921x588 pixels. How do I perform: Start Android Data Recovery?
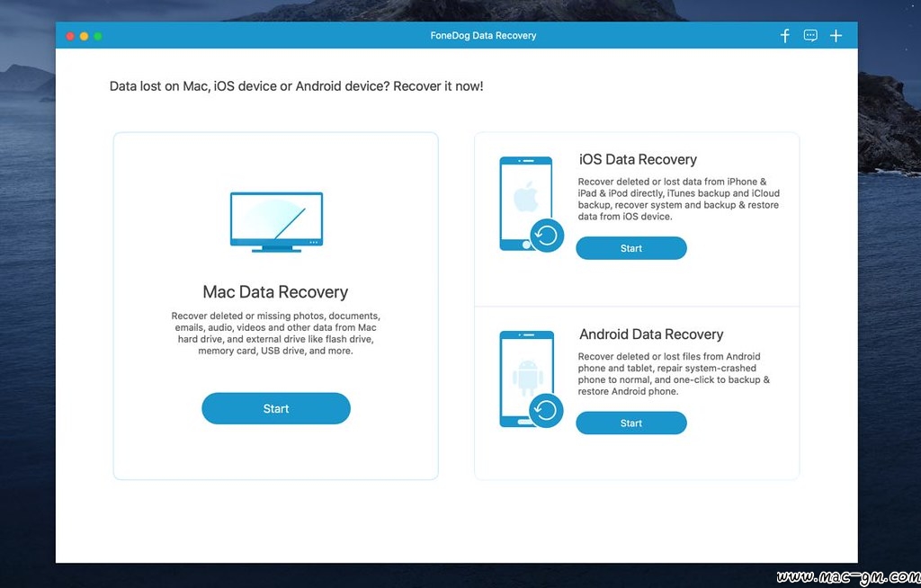click(630, 423)
